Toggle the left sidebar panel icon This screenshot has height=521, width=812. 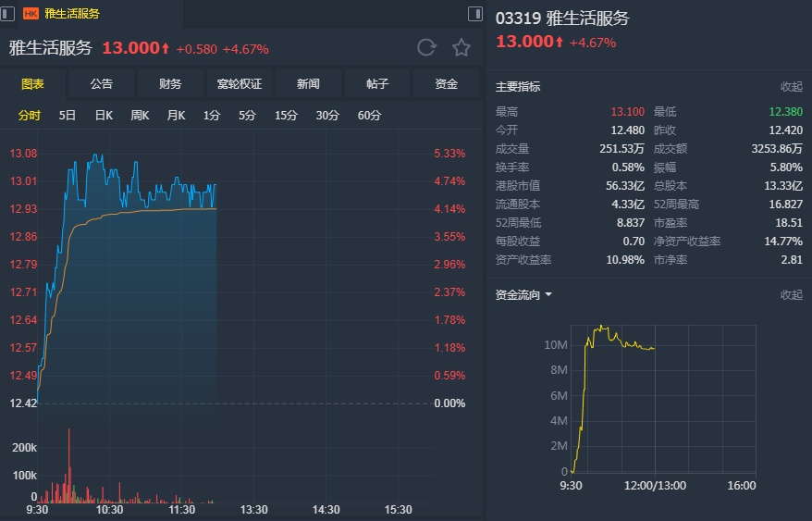(x=8, y=14)
